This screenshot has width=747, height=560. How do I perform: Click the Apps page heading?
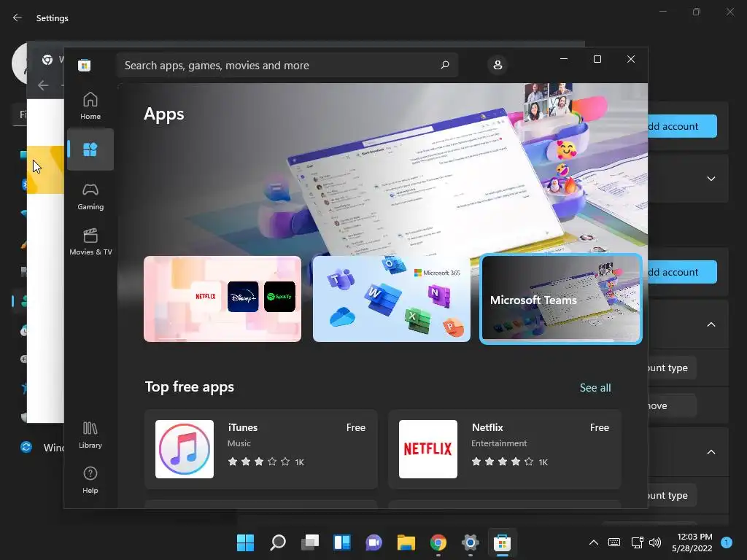point(164,114)
